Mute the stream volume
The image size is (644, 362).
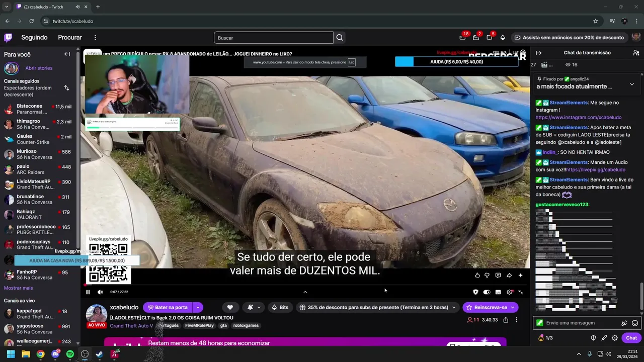(x=100, y=292)
